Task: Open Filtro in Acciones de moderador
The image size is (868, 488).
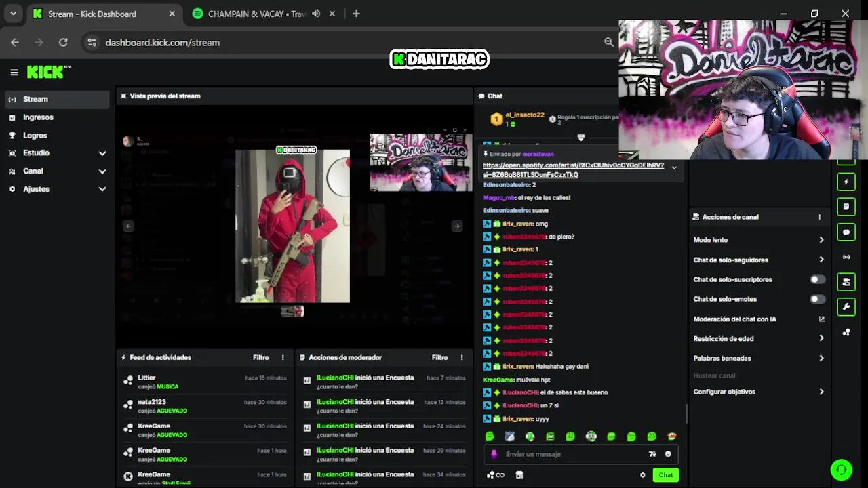Action: click(x=439, y=357)
